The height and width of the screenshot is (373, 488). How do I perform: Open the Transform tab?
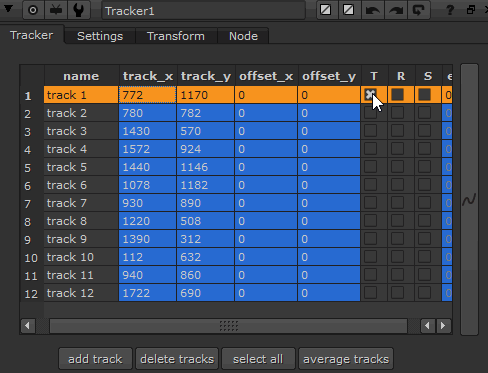click(x=176, y=36)
